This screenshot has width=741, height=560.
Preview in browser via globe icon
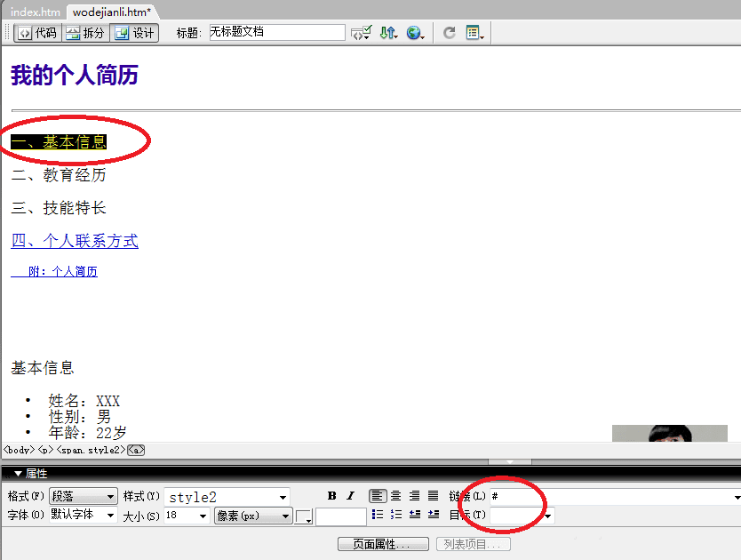415,33
